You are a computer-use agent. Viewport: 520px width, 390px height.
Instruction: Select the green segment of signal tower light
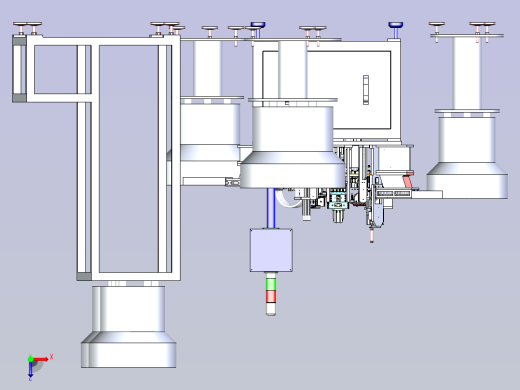point(271,284)
